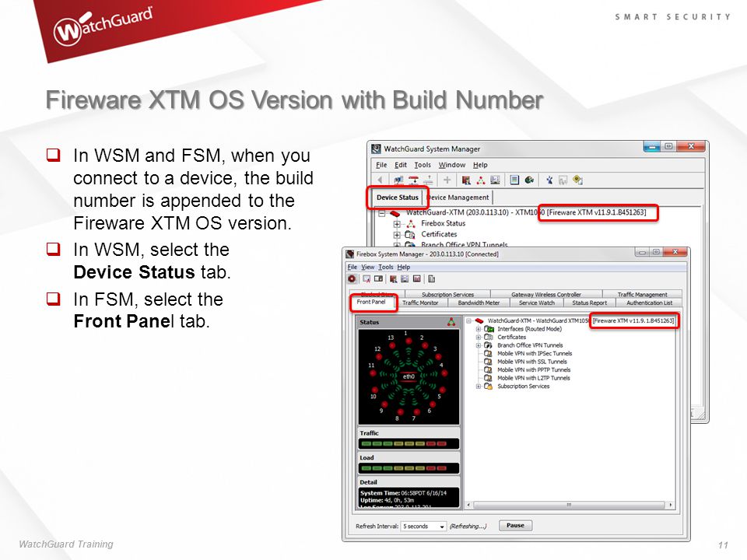
Task: Expand Firebox Status node in WSM tree
Action: click(397, 223)
